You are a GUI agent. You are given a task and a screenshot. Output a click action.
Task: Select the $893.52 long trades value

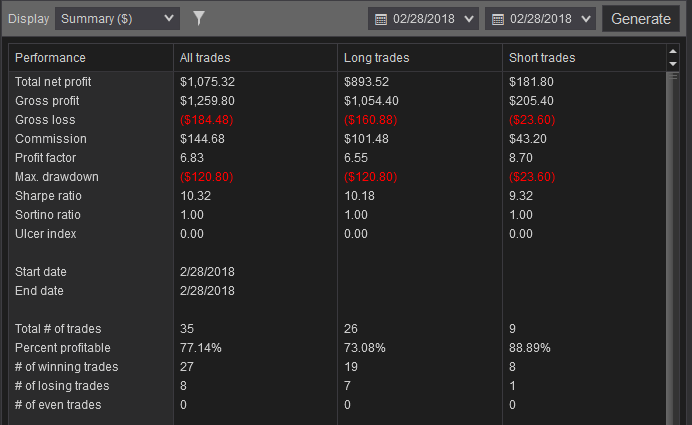tap(366, 82)
